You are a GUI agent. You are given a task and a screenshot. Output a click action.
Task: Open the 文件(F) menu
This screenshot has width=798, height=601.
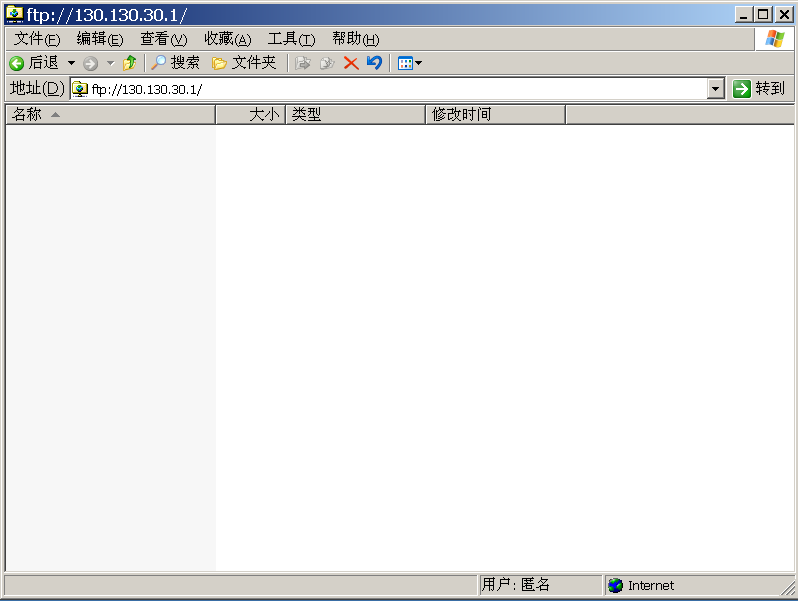[x=37, y=39]
